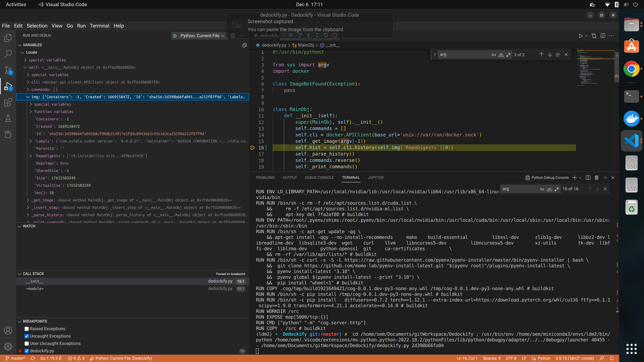The height and width of the screenshot is (362, 644).
Task: Switch to the DEBUG CONSOLE tab
Action: 319,178
